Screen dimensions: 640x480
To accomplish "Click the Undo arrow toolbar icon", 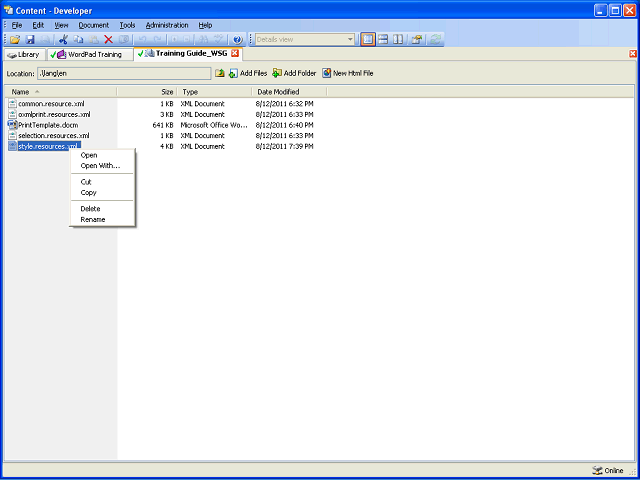I will coord(142,40).
